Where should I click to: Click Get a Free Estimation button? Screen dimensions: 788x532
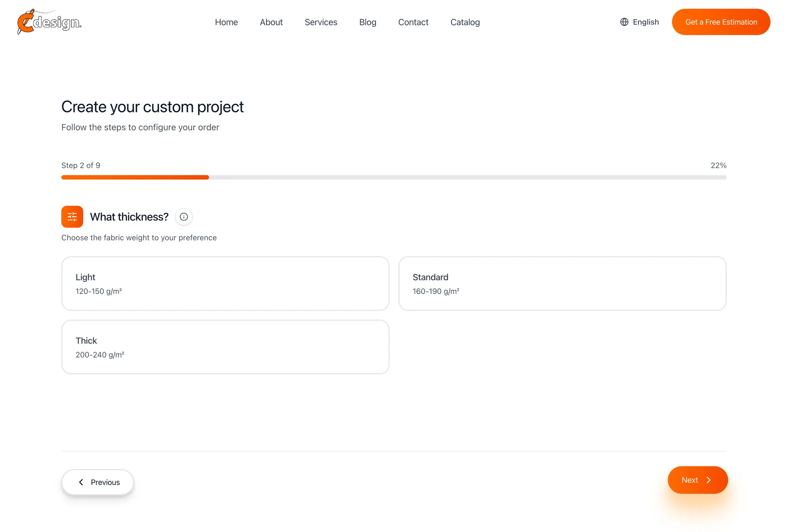tap(721, 22)
